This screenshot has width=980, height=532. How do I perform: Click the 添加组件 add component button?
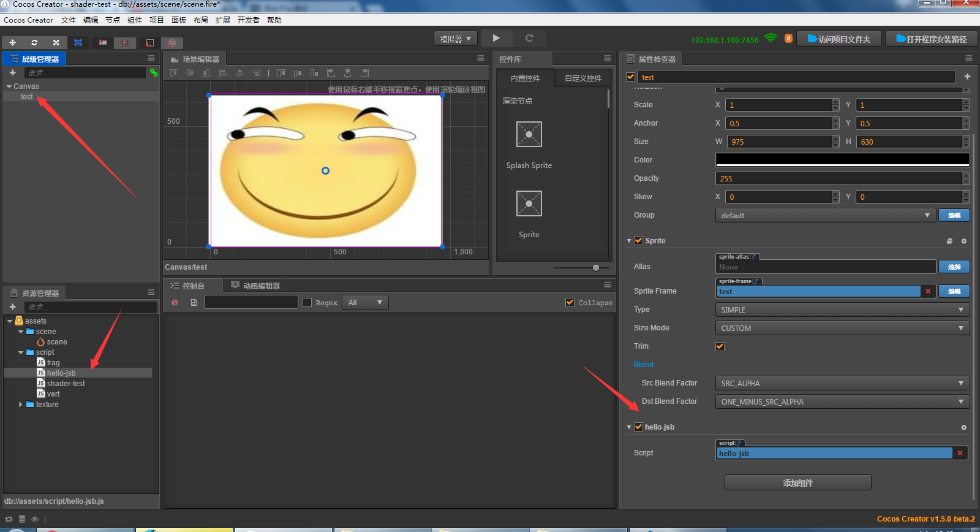pyautogui.click(x=798, y=483)
